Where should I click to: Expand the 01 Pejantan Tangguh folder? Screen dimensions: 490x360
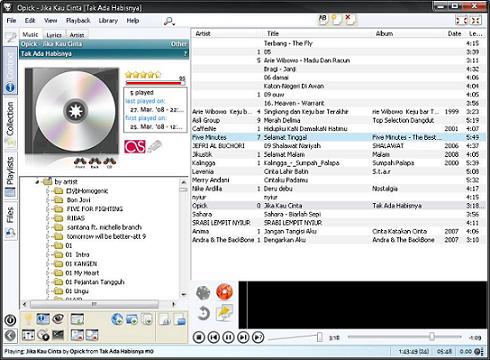(x=48, y=282)
